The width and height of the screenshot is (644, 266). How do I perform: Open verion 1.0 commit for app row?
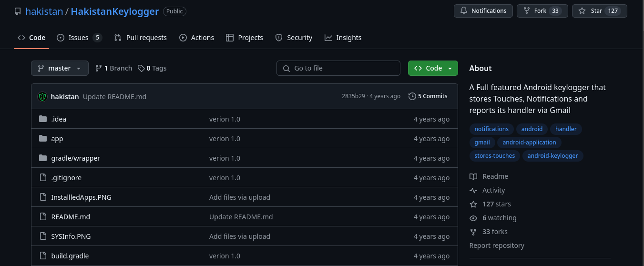point(225,139)
